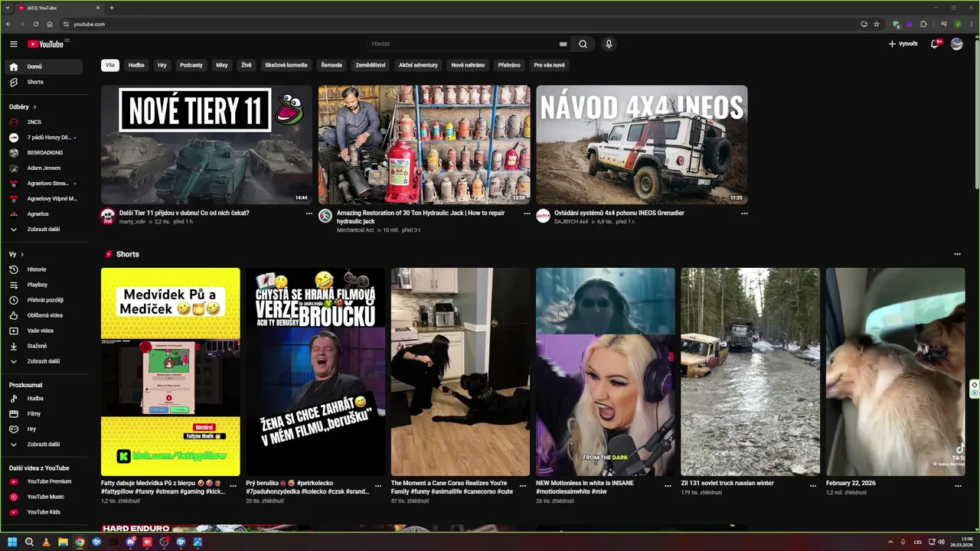Open Vaše videa in sidebar
The image size is (980, 551).
44,331
